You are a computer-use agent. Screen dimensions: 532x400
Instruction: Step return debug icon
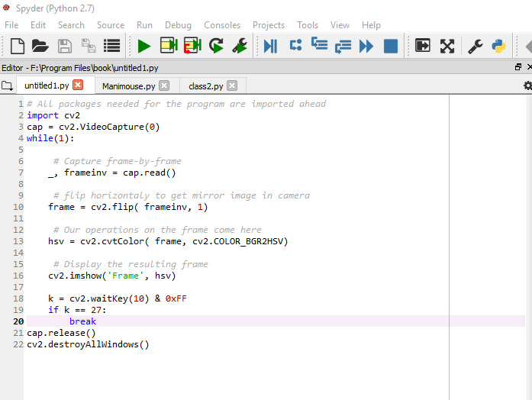tap(343, 47)
